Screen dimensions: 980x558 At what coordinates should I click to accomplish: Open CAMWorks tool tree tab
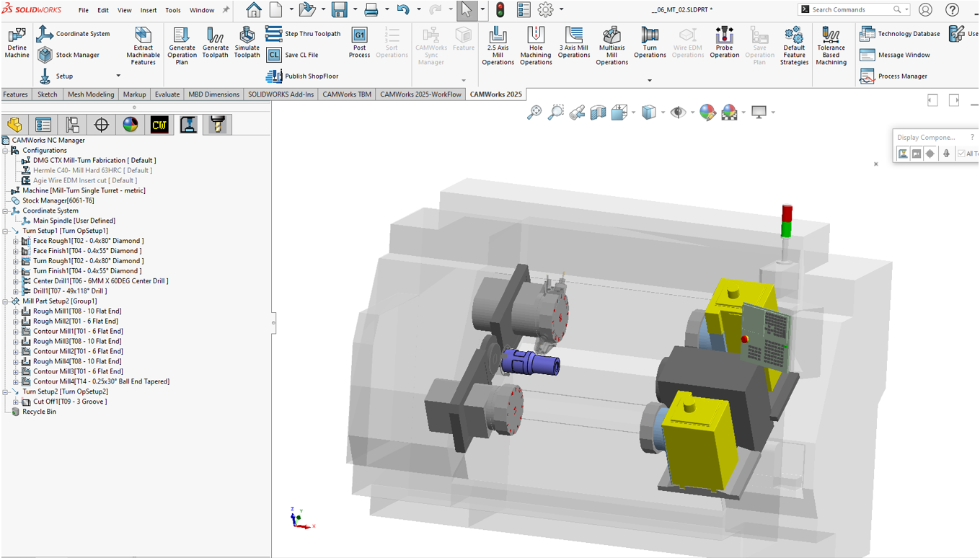click(217, 125)
